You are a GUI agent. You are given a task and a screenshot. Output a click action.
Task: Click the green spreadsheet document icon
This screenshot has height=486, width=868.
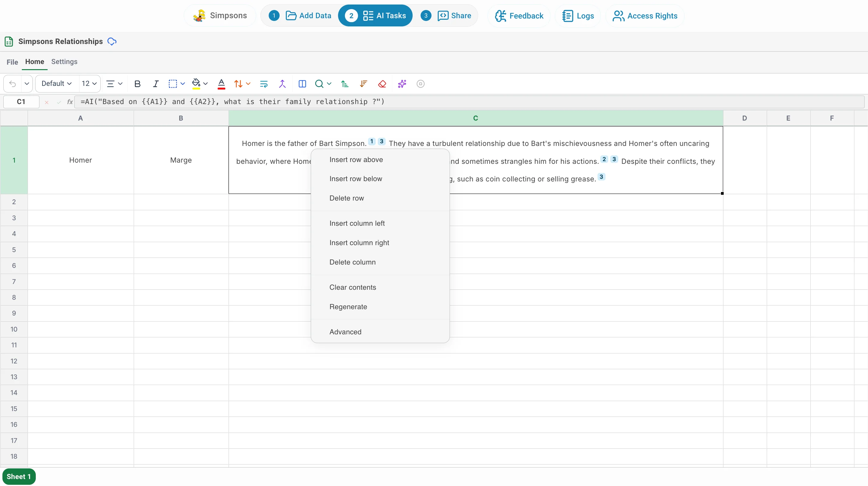(9, 42)
